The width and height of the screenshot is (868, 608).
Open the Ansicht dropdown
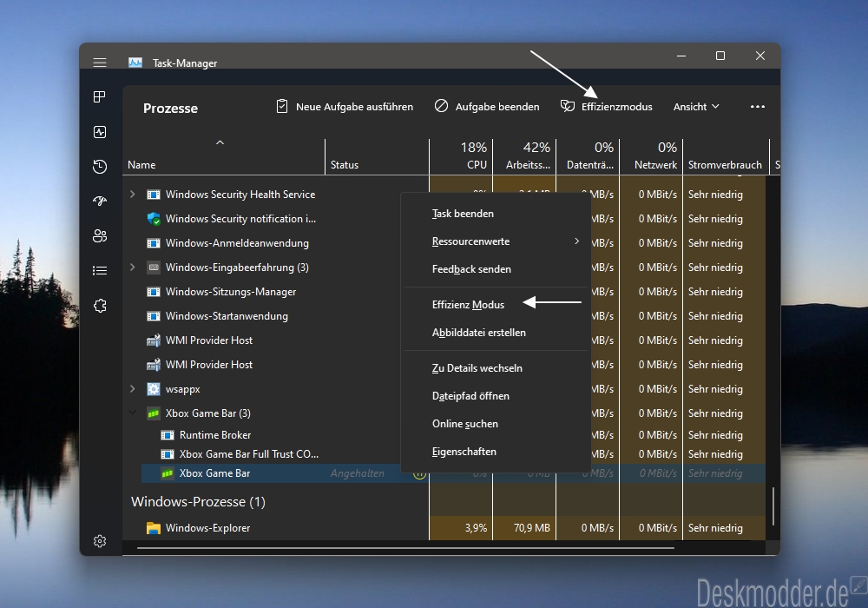(x=696, y=106)
